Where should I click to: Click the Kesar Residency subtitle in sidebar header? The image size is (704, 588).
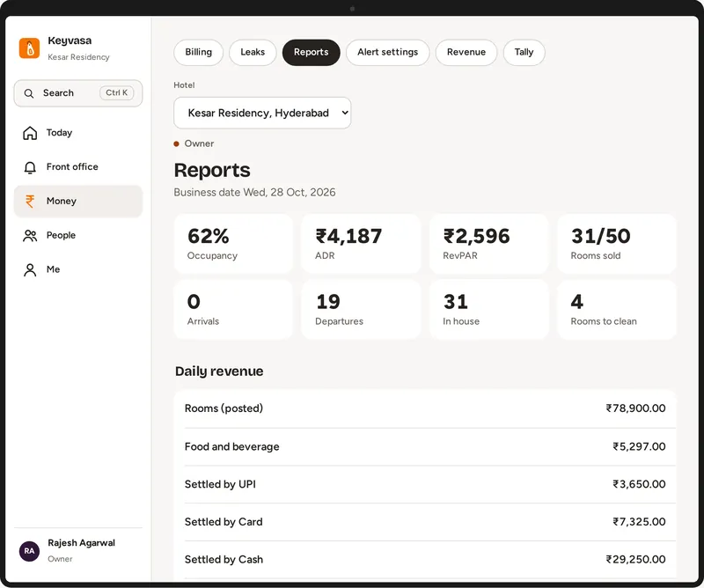[78, 57]
